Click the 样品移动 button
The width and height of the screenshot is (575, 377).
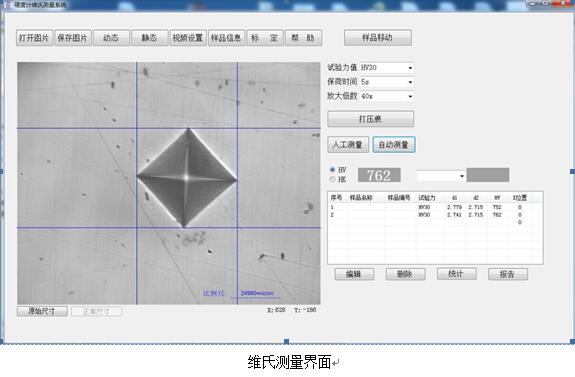point(378,38)
